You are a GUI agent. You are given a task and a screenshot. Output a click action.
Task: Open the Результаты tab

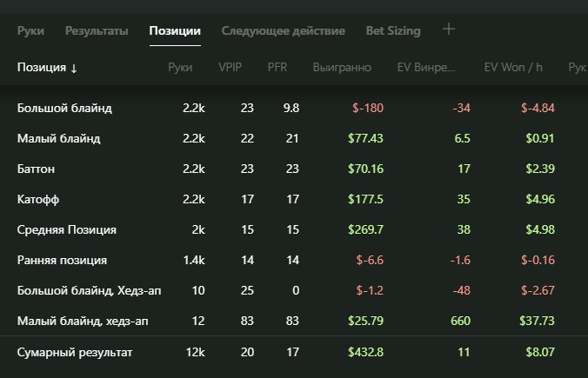pos(97,31)
